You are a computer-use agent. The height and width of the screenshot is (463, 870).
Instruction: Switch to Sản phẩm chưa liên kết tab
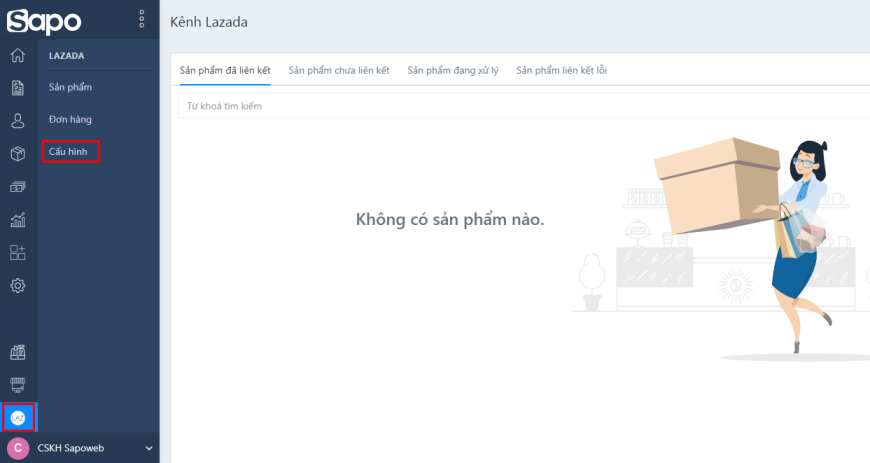click(339, 71)
